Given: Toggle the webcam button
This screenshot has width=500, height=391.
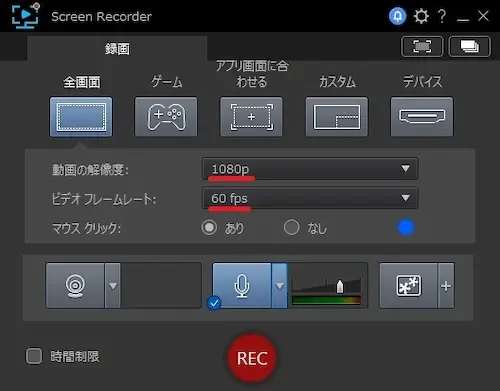Looking at the screenshot, I should pos(75,286).
